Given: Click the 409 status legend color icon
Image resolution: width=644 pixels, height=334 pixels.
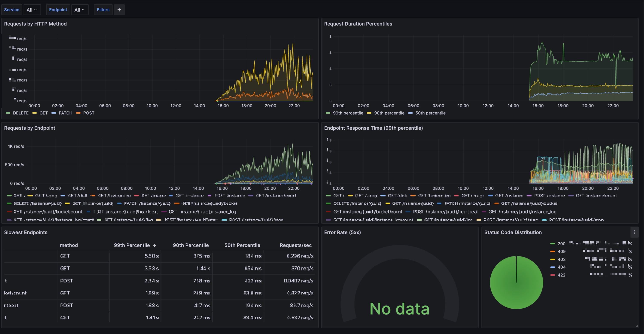Looking at the screenshot, I should [x=553, y=252].
